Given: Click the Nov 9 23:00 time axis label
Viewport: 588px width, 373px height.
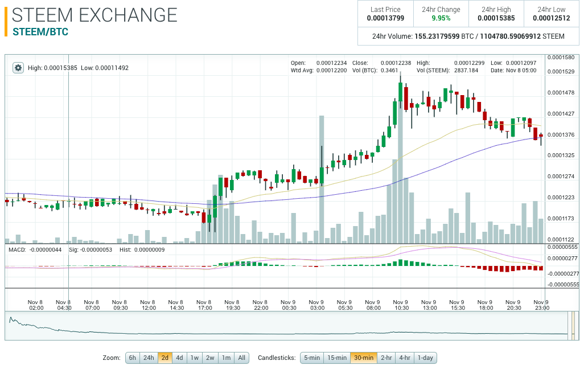Looking at the screenshot, I should 541,305.
